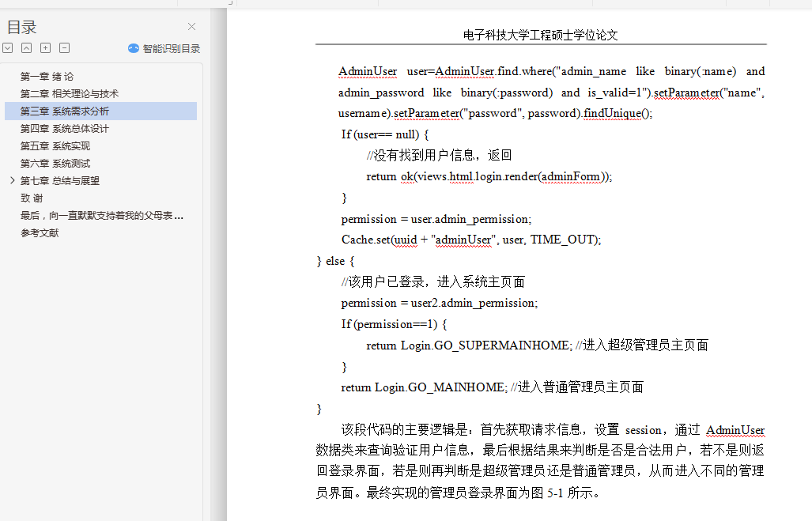
Task: Select 第七章 总结与展望 outline label
Action: [59, 181]
